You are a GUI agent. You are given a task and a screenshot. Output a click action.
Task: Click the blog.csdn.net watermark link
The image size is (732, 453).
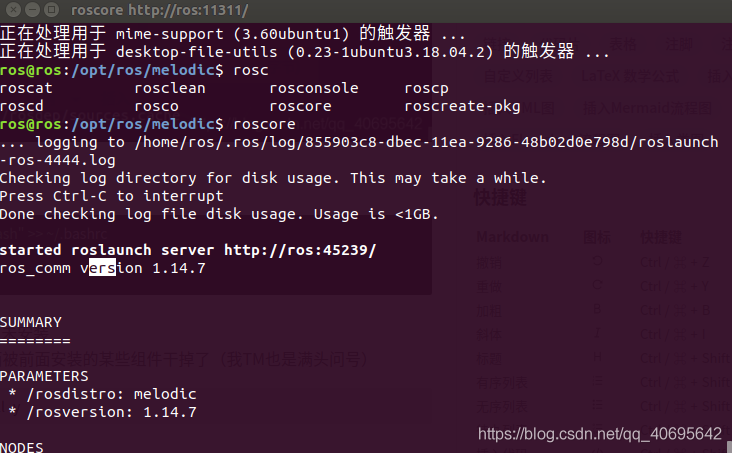pyautogui.click(x=599, y=433)
